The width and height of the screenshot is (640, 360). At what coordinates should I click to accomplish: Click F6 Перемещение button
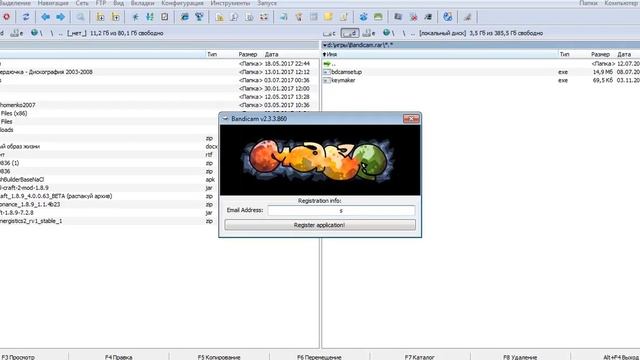pos(319,357)
